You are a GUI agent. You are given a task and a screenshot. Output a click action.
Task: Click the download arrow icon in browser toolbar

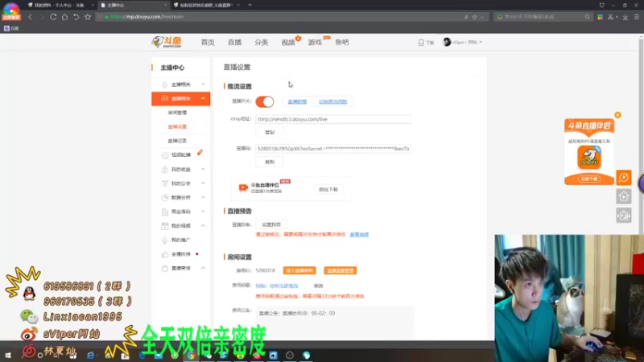click(x=625, y=17)
